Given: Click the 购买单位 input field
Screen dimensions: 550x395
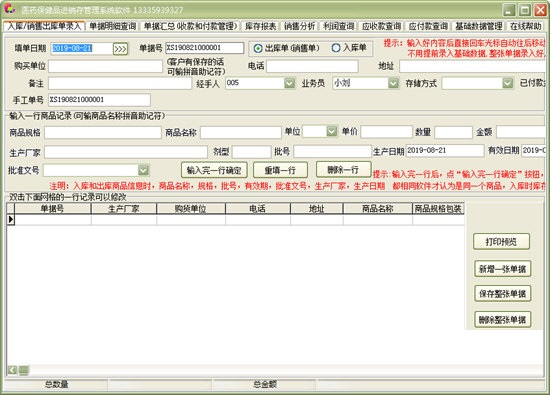Looking at the screenshot, I should pos(105,66).
